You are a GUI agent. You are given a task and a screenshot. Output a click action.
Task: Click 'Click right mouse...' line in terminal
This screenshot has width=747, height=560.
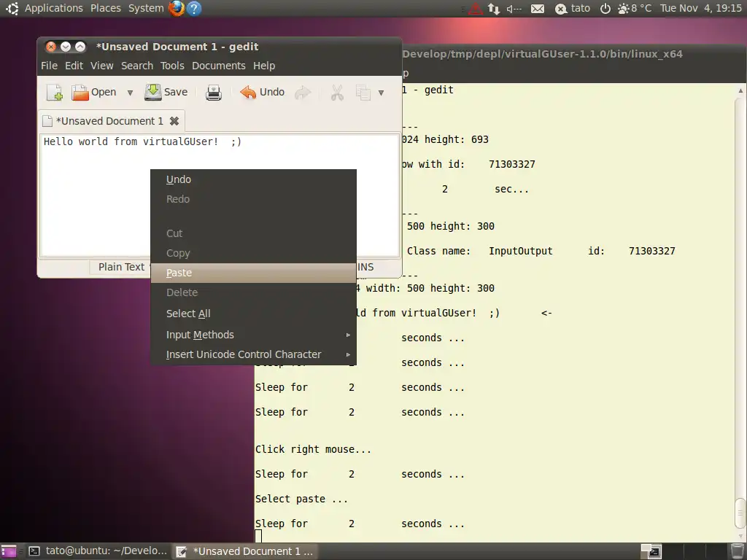[x=313, y=449]
